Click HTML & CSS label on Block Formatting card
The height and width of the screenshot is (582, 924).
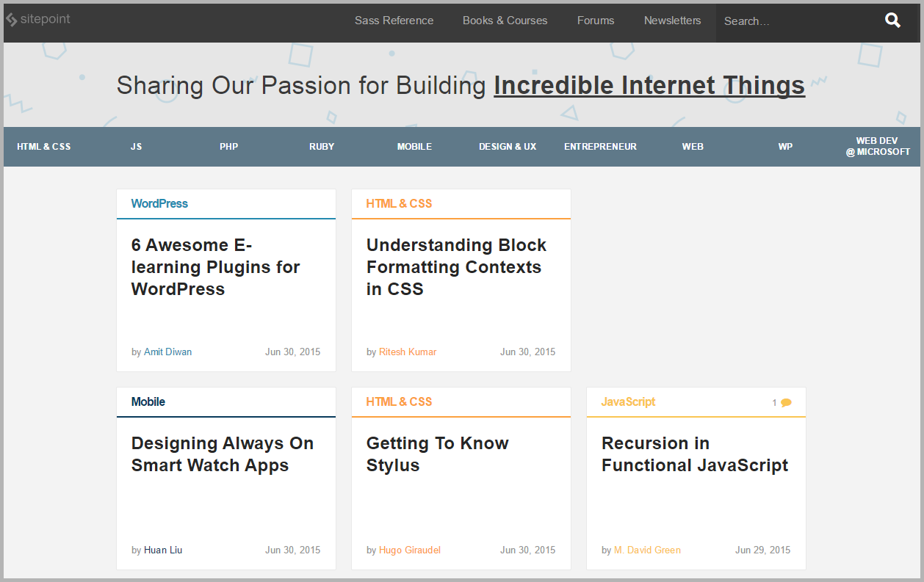[x=399, y=204]
